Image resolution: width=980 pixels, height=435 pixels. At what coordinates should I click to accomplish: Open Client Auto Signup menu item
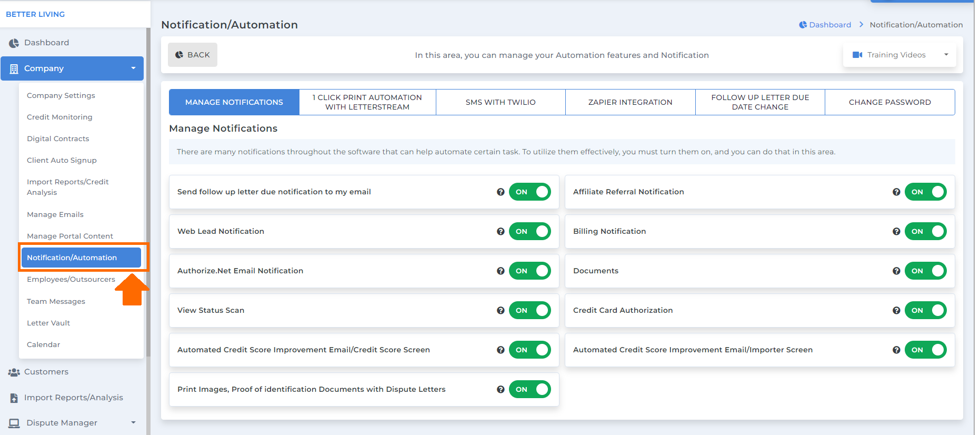pyautogui.click(x=62, y=160)
